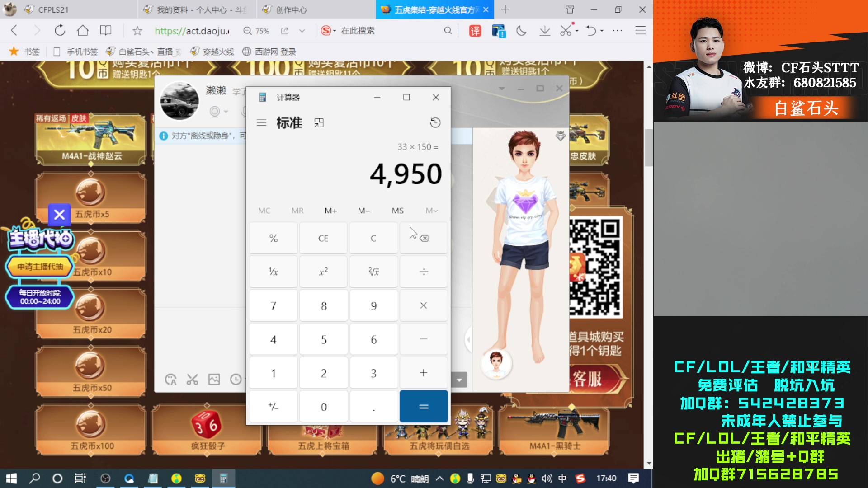The width and height of the screenshot is (868, 488).
Task: Select the 五虎币x100 reward tile
Action: [x=91, y=429]
